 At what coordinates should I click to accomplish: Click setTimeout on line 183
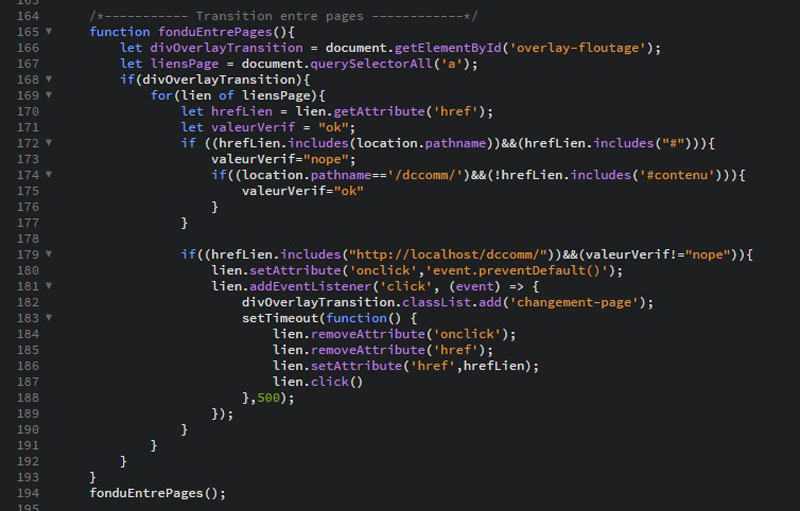click(x=280, y=318)
